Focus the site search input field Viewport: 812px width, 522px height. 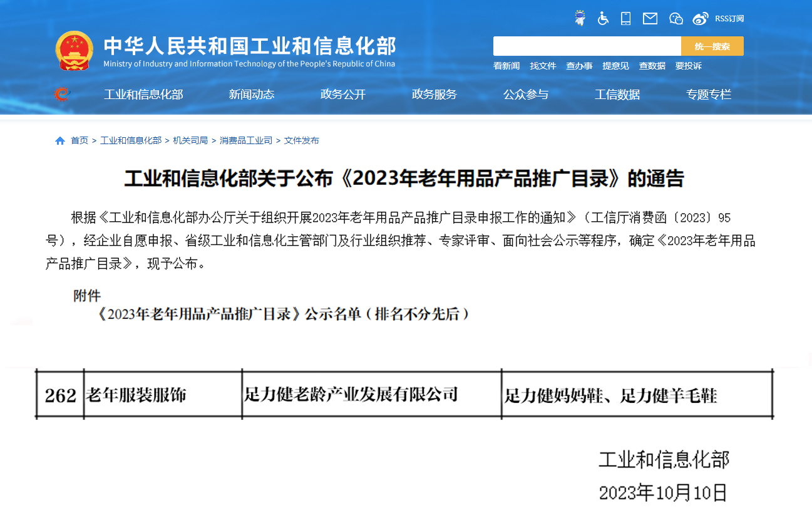click(587, 46)
